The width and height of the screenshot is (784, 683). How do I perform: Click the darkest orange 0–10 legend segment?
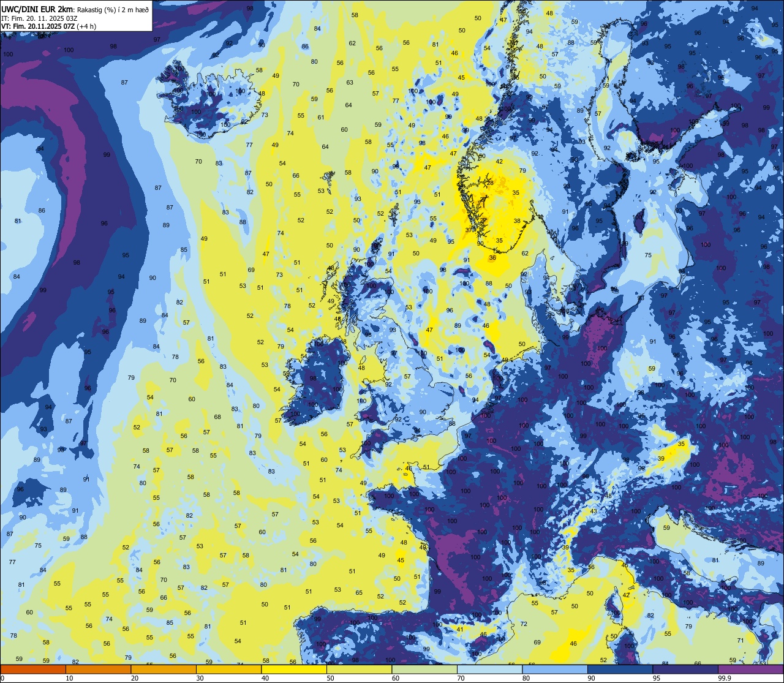pos(33,669)
